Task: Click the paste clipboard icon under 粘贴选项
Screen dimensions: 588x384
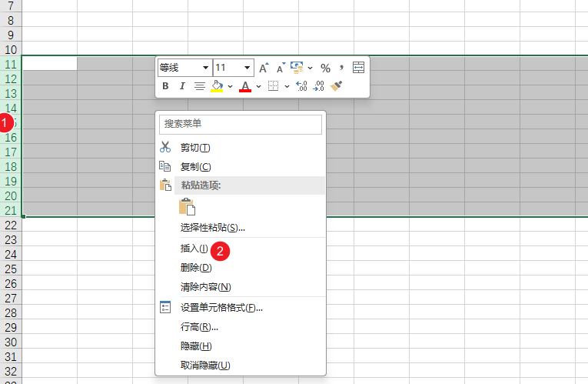Action: (187, 206)
